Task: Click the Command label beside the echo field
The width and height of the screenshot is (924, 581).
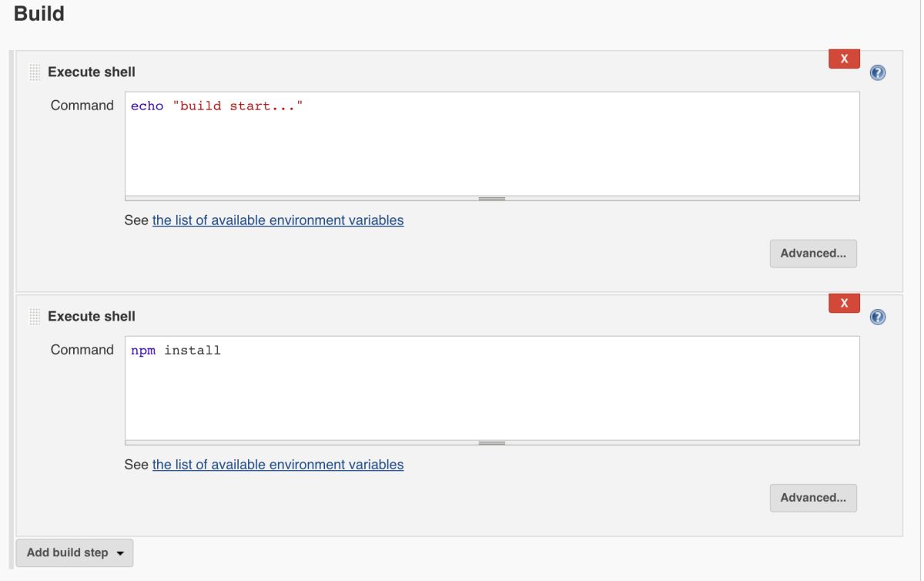Action: [x=82, y=106]
